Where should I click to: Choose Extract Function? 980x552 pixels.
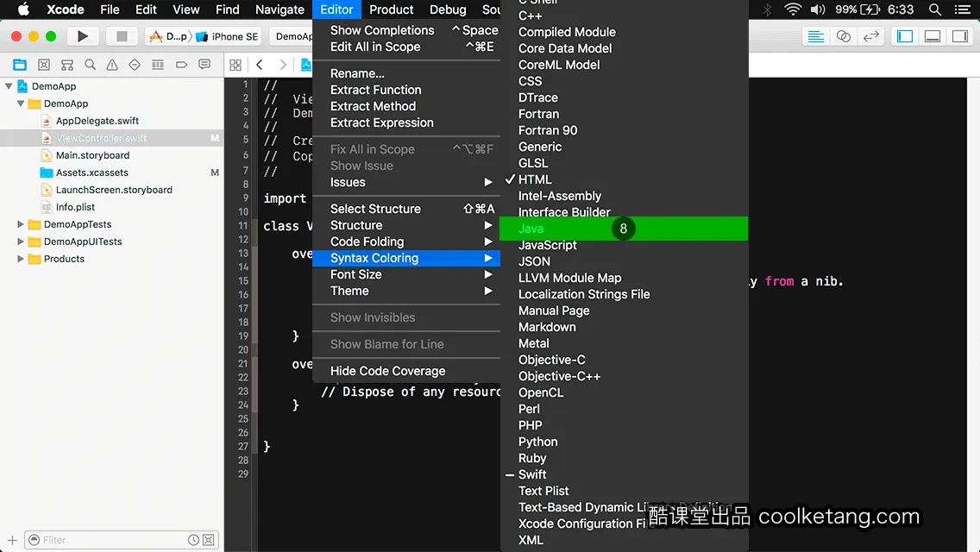(x=406, y=90)
